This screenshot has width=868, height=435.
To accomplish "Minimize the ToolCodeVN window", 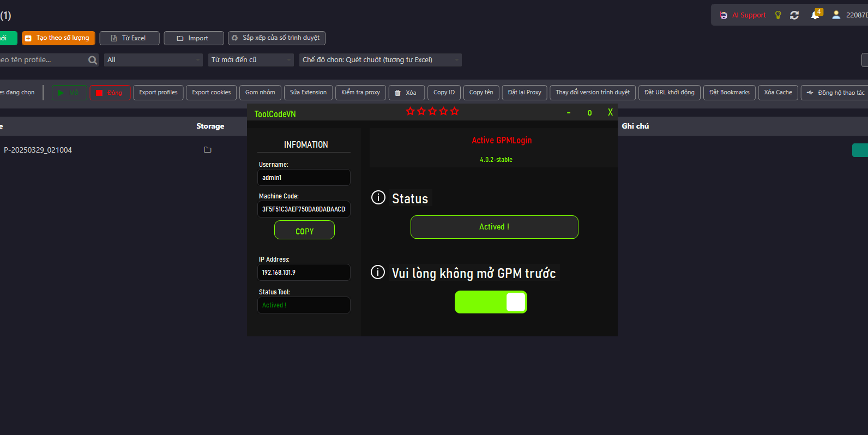I will [569, 113].
